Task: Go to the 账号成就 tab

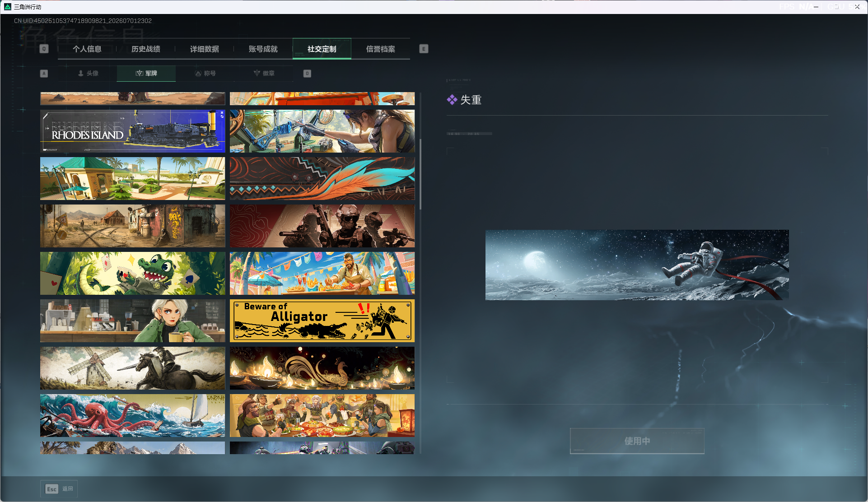Action: point(263,49)
